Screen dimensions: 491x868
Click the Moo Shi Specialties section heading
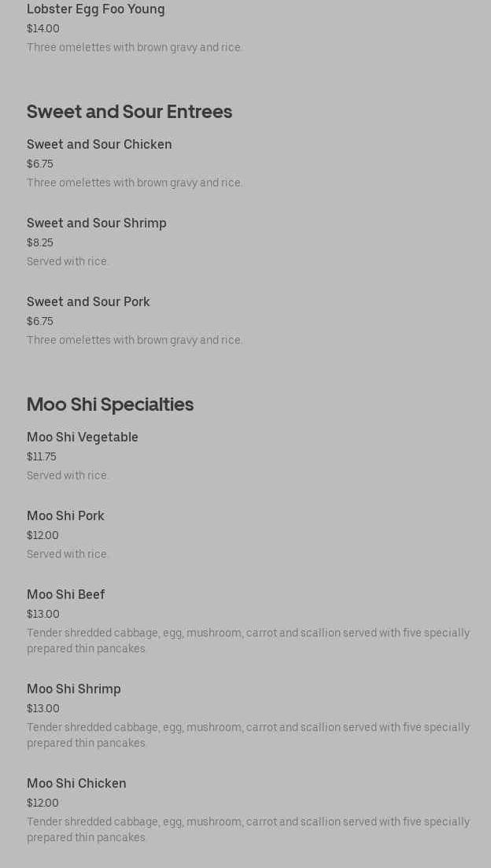(110, 404)
